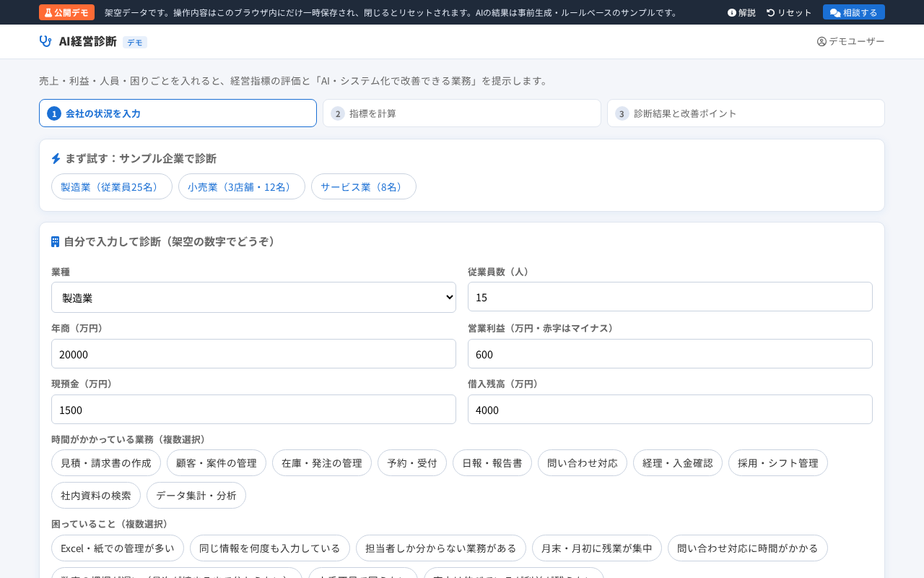Click the chat bubble icon in 相談する
The width and height of the screenshot is (924, 578).
(x=835, y=12)
